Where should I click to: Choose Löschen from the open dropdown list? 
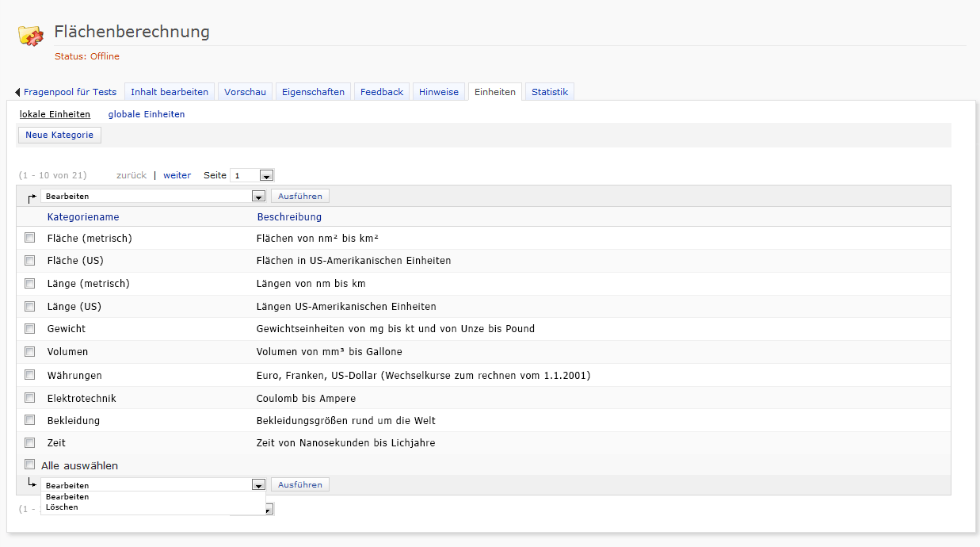(x=63, y=507)
